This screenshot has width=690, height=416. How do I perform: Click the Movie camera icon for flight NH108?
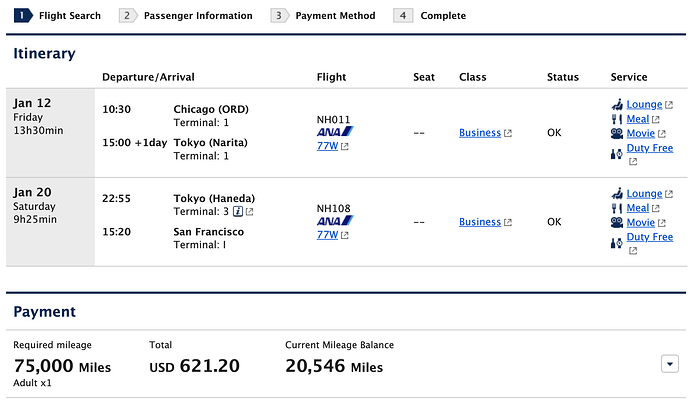(617, 222)
